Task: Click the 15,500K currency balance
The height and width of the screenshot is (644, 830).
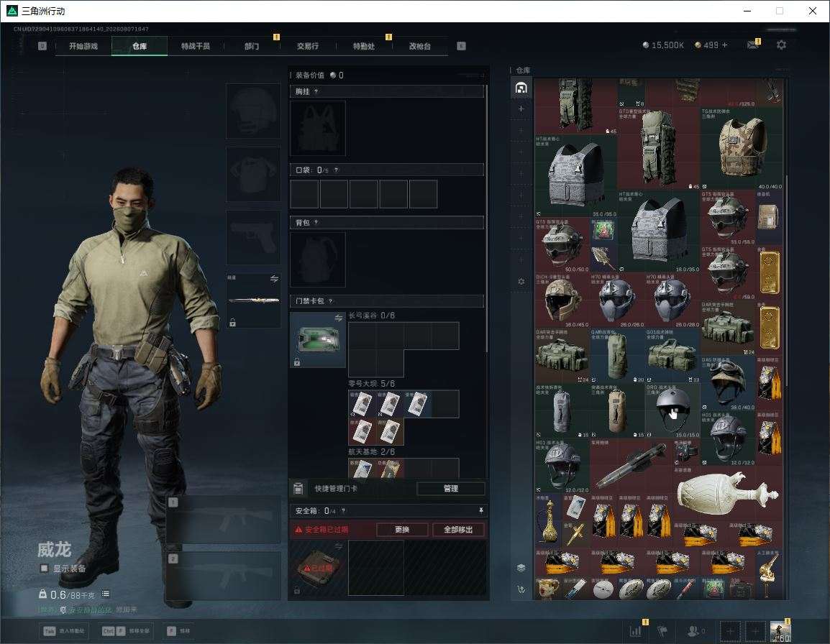Action: click(663, 45)
